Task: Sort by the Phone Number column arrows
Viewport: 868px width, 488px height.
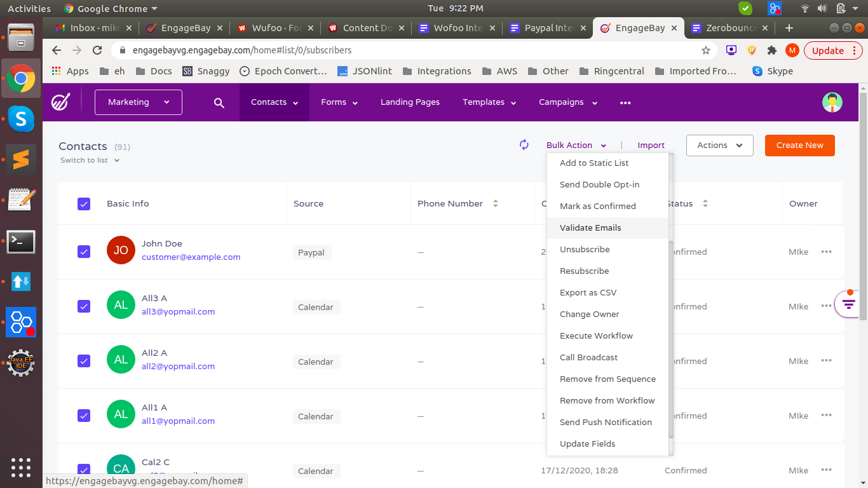Action: pos(496,204)
